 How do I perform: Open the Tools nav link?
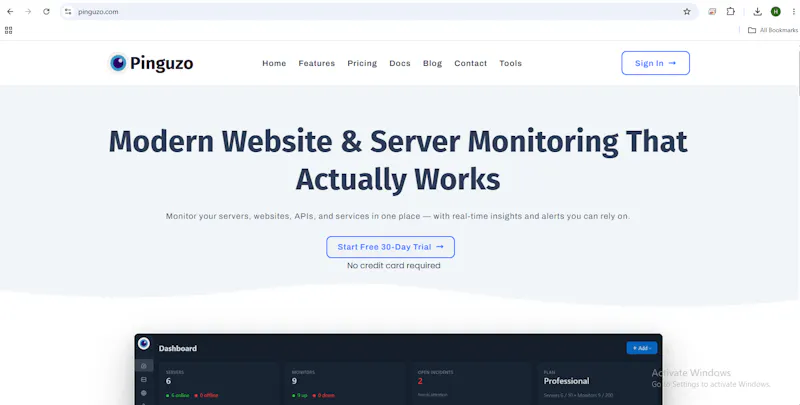point(511,63)
